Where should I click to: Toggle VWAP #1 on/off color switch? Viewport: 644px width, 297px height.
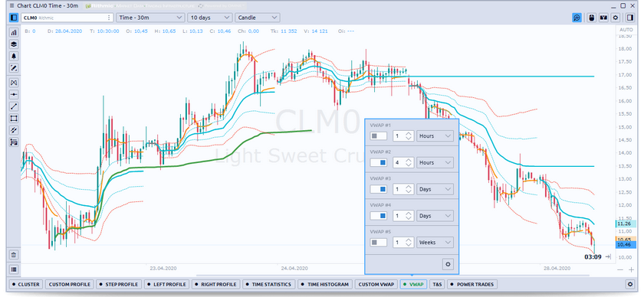pyautogui.click(x=378, y=135)
